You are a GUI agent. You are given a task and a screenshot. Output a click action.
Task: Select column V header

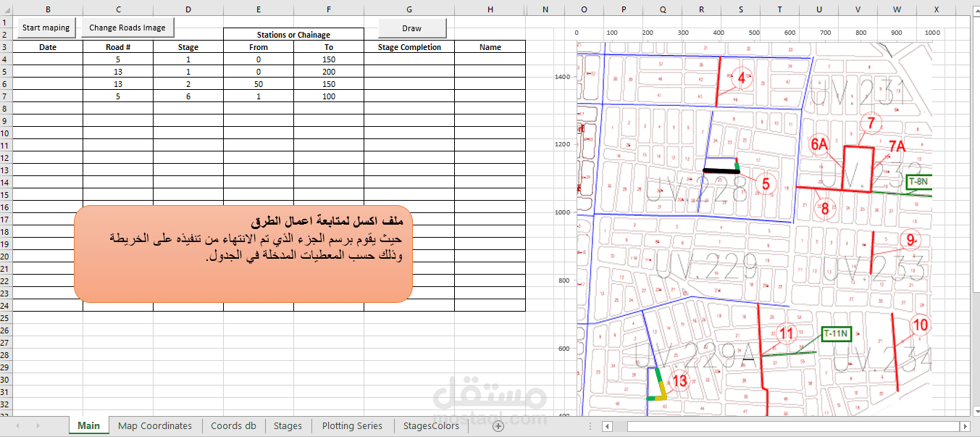[858, 9]
